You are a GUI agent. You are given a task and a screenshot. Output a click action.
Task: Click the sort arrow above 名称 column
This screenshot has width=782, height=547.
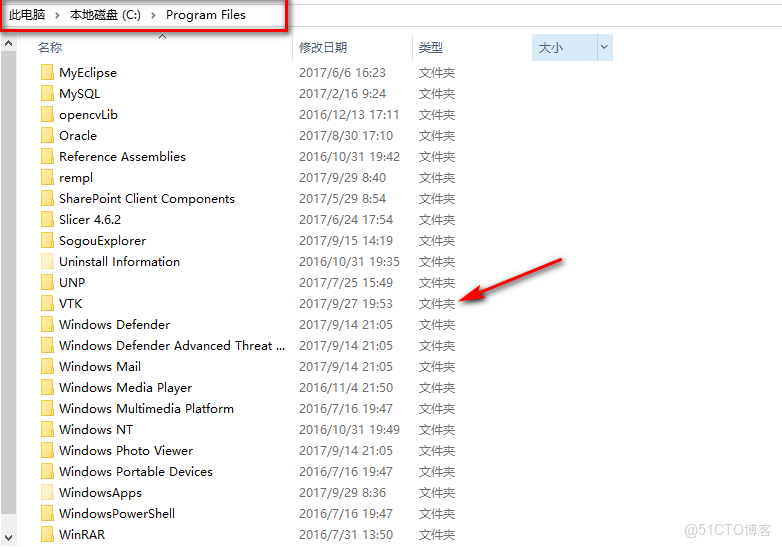coord(163,36)
